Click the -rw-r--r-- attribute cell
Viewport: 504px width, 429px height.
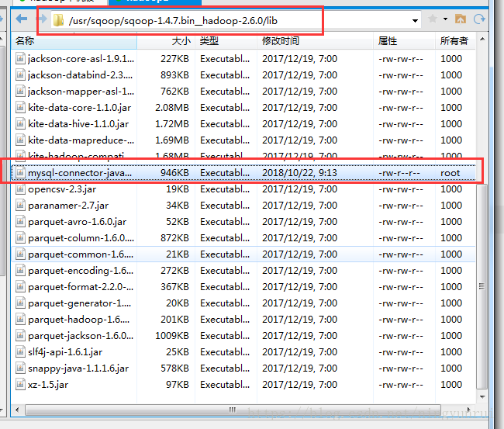pyautogui.click(x=399, y=173)
